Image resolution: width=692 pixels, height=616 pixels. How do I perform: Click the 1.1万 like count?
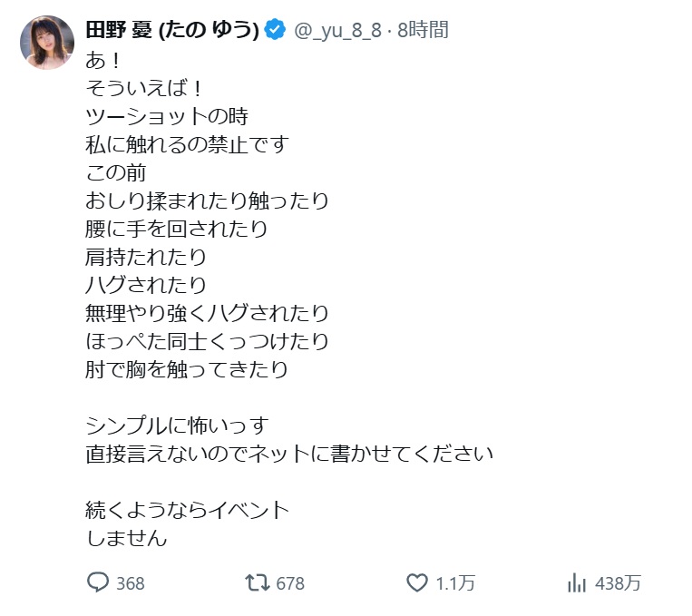(x=453, y=583)
